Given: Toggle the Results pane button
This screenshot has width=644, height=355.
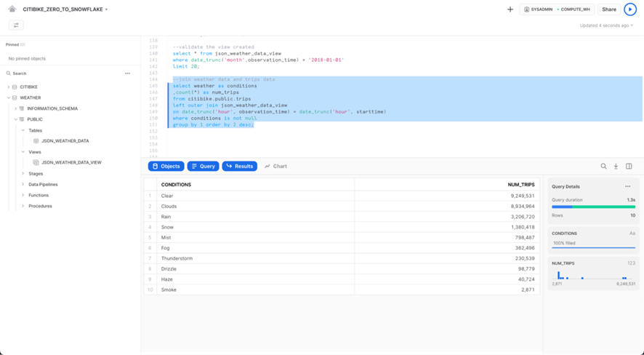Looking at the screenshot, I should pyautogui.click(x=239, y=167).
